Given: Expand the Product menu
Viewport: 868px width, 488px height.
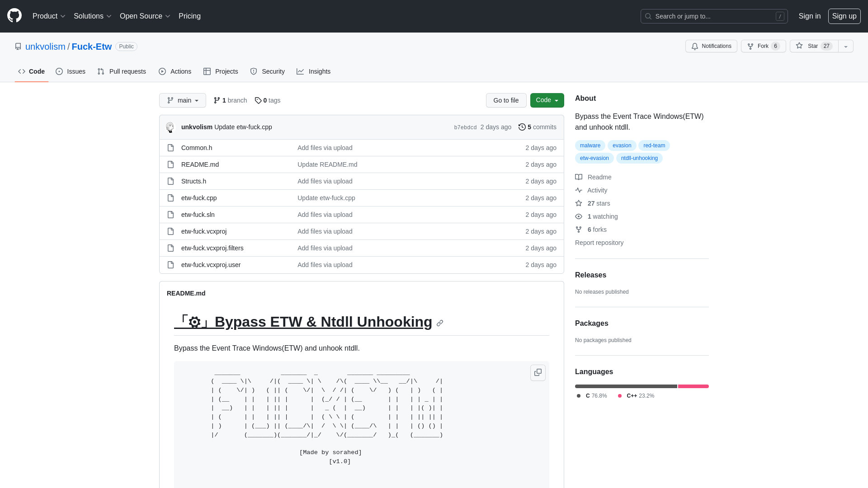Looking at the screenshot, I should (49, 16).
